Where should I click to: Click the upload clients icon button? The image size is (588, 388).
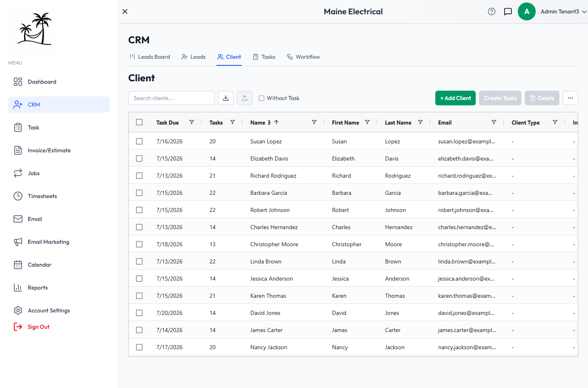click(245, 98)
